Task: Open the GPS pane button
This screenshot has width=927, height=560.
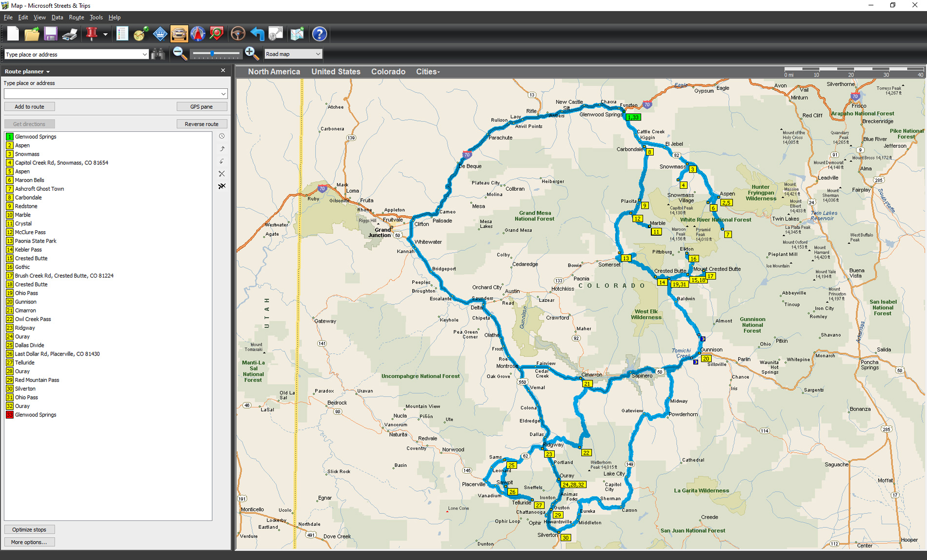Action: pos(202,106)
